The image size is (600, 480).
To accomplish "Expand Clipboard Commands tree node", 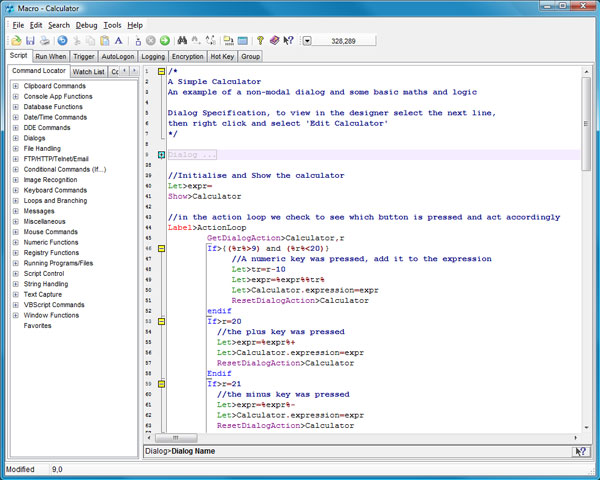I will (15, 86).
